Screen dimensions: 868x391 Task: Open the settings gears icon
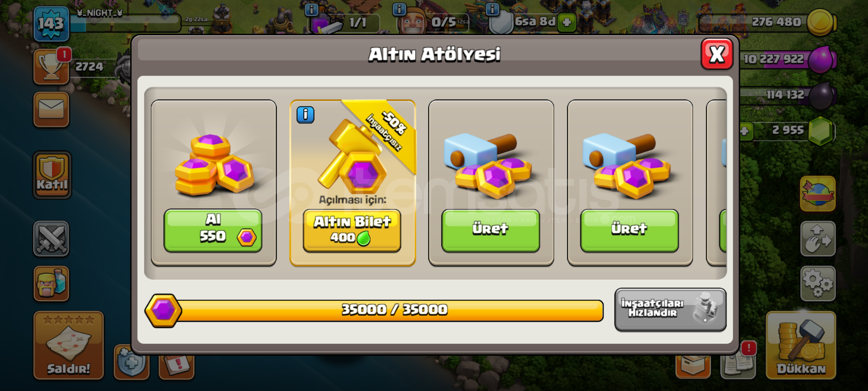coord(818,283)
